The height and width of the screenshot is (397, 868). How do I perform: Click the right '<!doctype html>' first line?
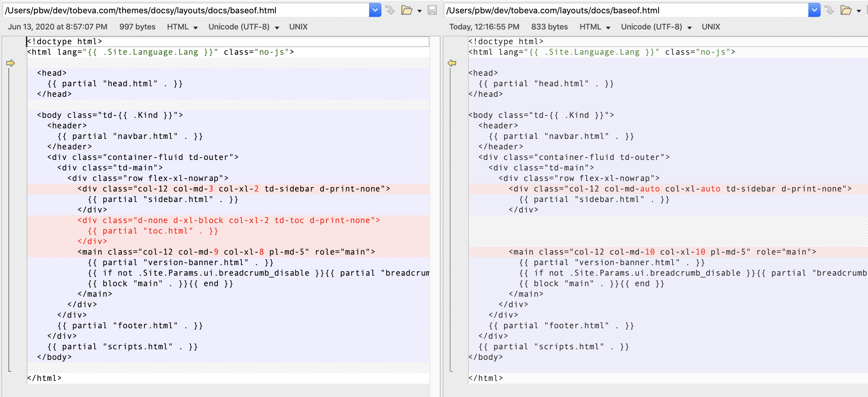(x=668, y=42)
